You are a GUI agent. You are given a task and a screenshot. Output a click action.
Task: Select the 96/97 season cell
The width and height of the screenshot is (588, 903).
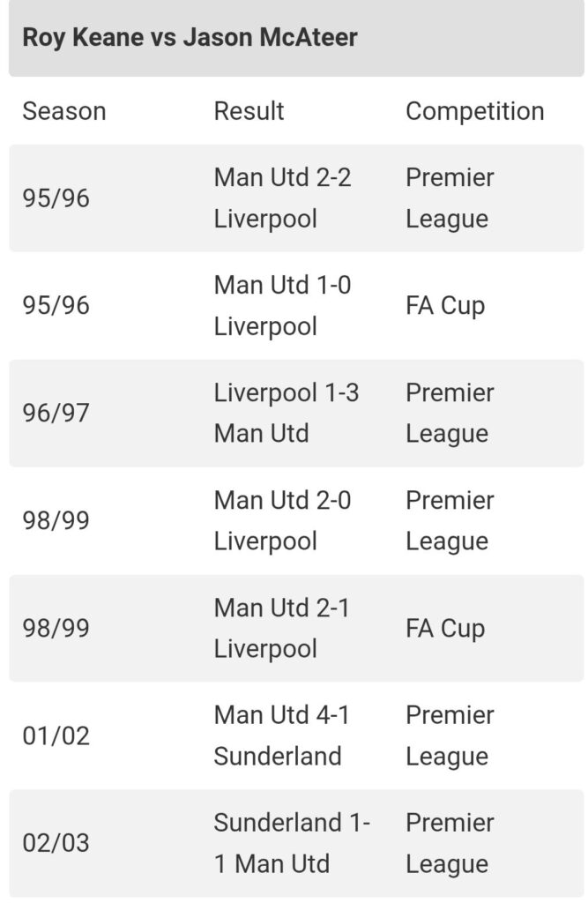[56, 413]
